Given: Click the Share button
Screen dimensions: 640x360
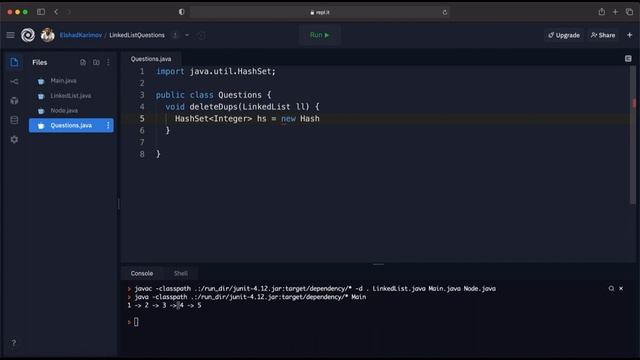Looking at the screenshot, I should [603, 35].
